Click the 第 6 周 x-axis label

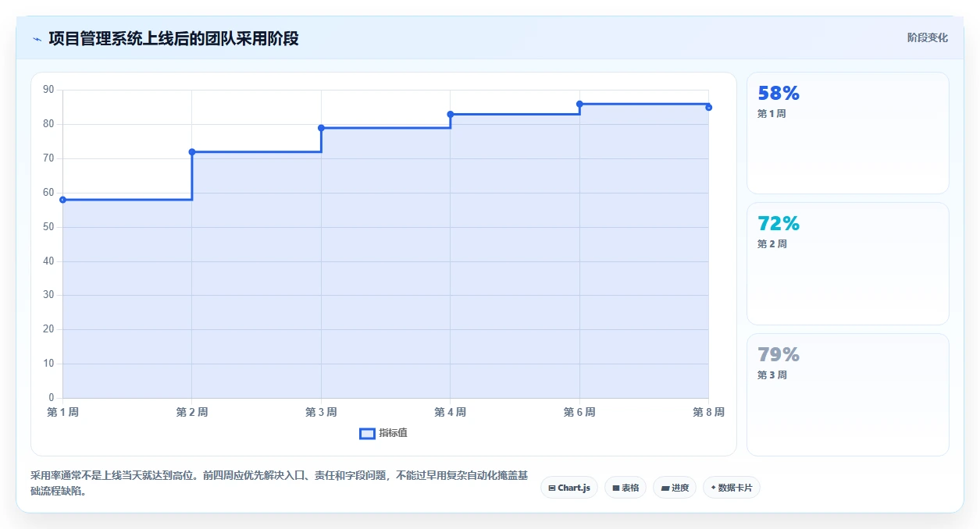[x=579, y=412]
